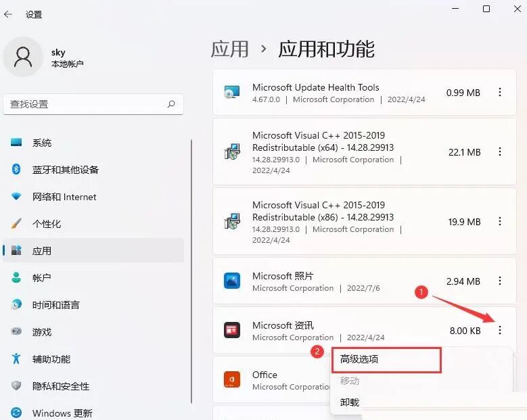
Task: Click the sidebar vertical scrollbar
Action: click(x=191, y=271)
